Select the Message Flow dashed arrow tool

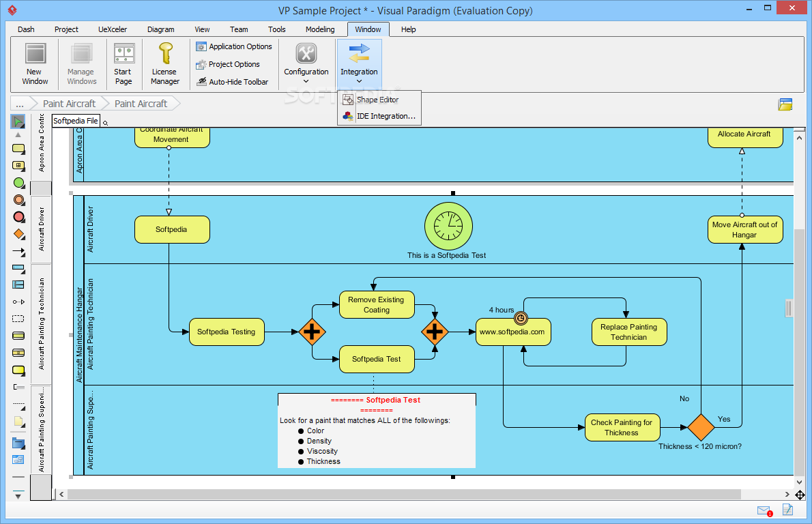coord(18,302)
